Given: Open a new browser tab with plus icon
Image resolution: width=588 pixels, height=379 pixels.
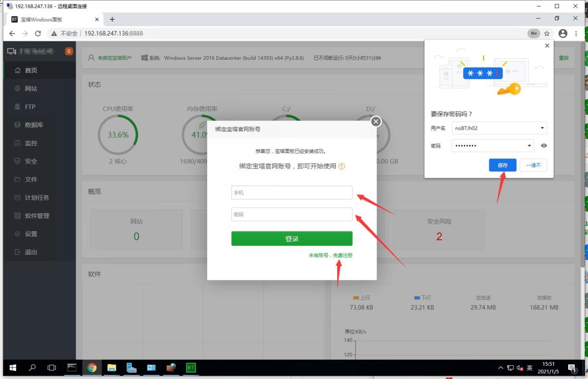Looking at the screenshot, I should (112, 19).
